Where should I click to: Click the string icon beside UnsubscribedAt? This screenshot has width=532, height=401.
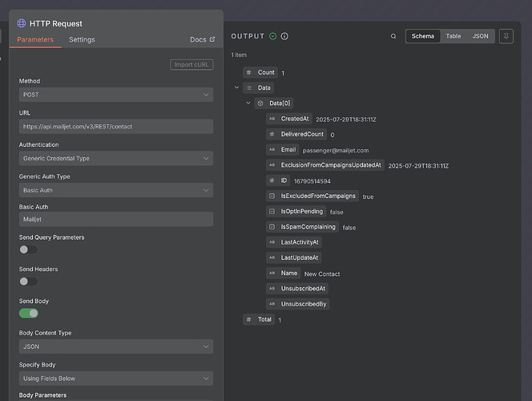272,289
